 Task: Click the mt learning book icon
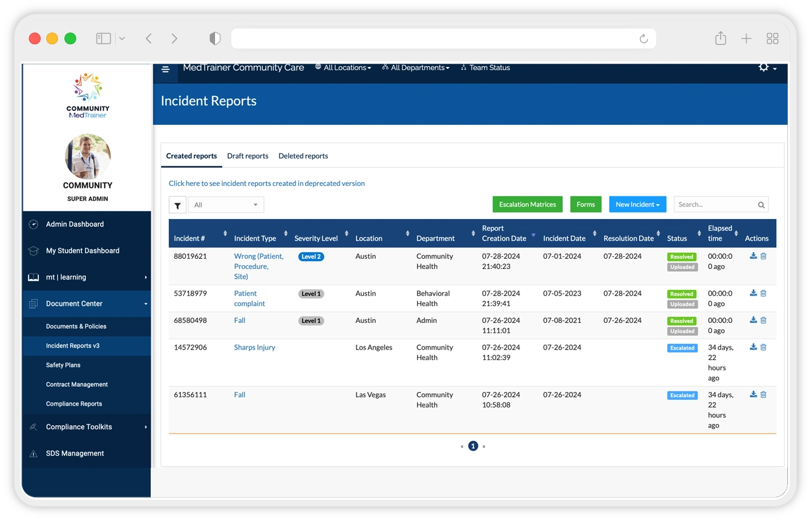point(33,278)
